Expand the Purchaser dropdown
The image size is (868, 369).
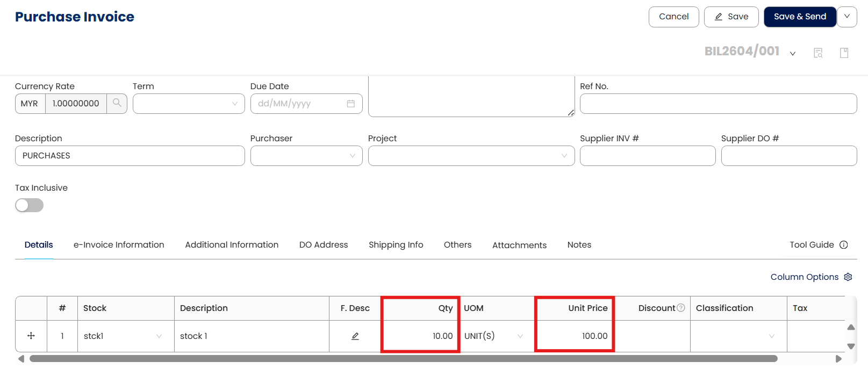[306, 156]
